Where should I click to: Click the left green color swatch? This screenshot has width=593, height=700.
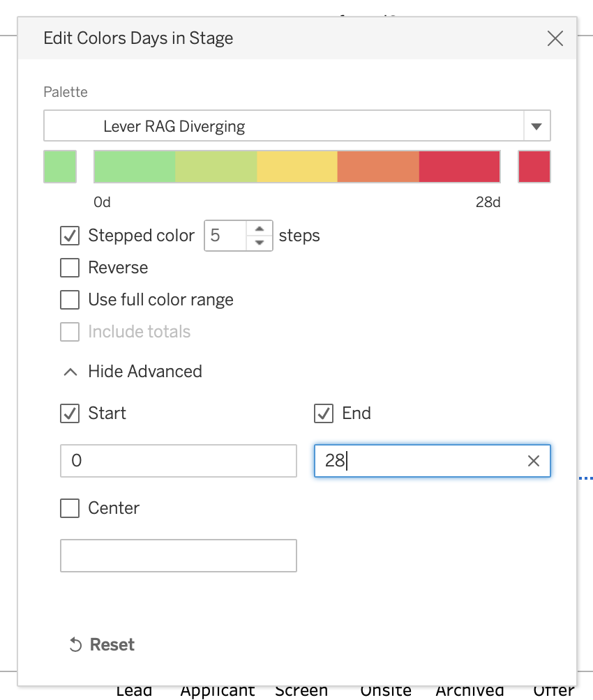[59, 167]
